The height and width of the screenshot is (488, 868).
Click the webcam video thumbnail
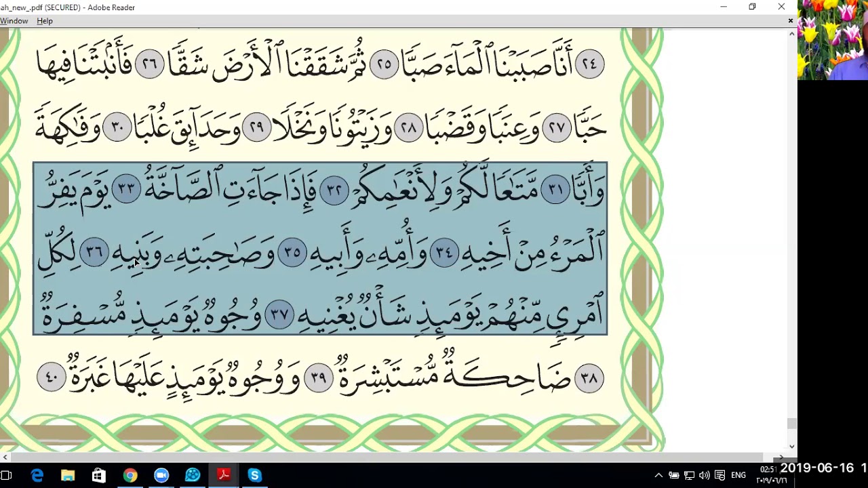click(x=833, y=40)
